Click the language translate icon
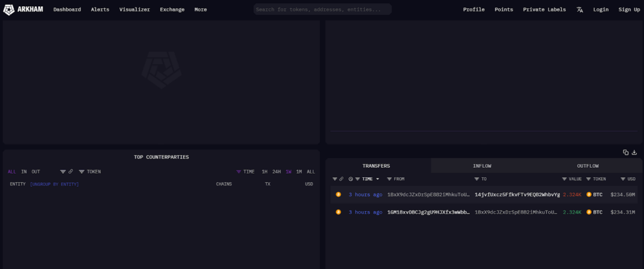The height and width of the screenshot is (269, 644). point(579,9)
